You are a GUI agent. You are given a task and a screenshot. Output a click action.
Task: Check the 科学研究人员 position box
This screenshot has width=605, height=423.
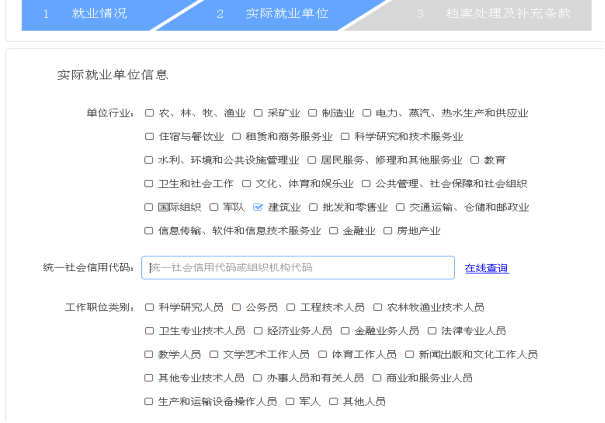click(149, 307)
